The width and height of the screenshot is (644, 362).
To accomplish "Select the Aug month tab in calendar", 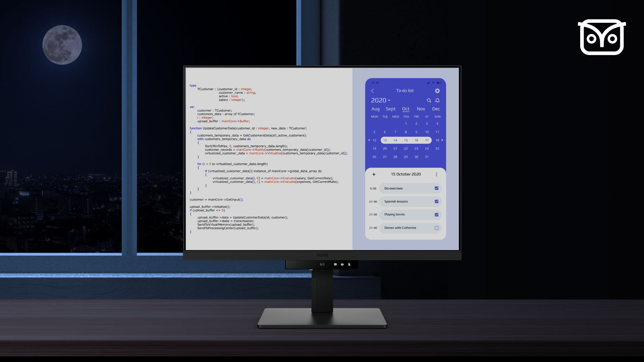I will [x=376, y=109].
